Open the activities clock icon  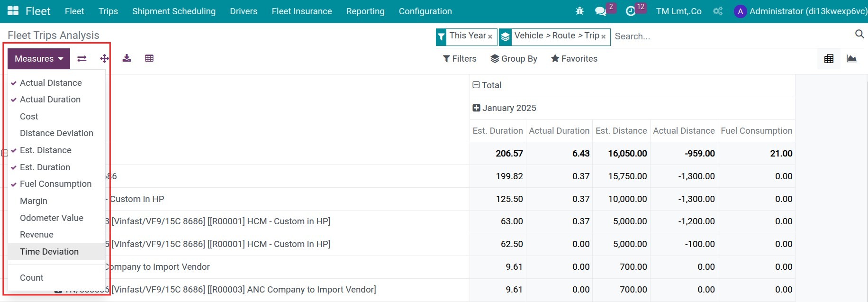point(630,11)
